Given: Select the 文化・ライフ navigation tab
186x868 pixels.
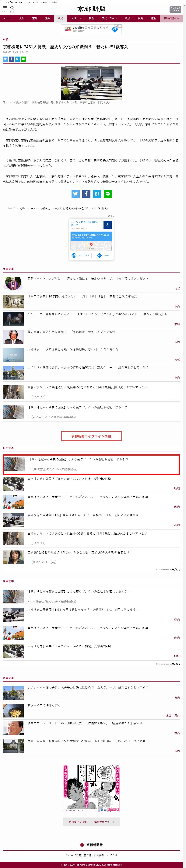Looking at the screenshot, I should (x=110, y=19).
